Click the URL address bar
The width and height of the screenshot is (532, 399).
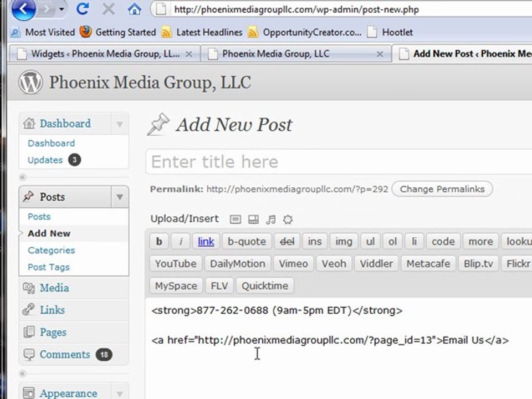point(341,9)
